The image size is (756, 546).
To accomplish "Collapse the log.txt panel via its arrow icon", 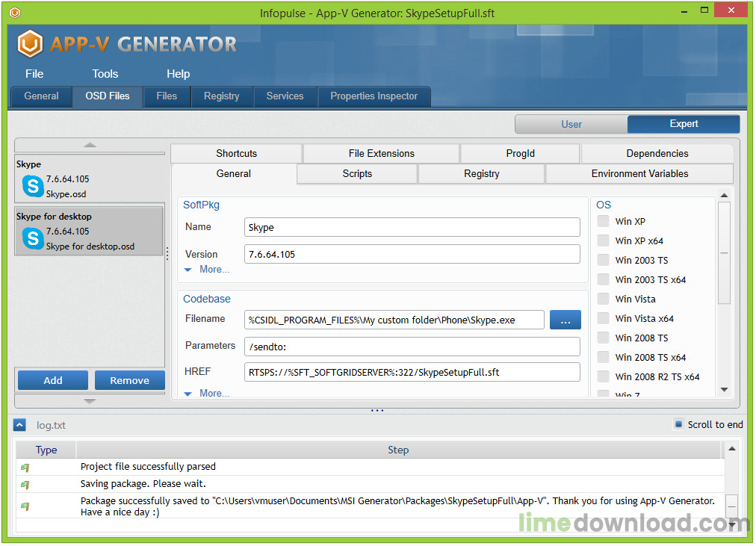I will pyautogui.click(x=19, y=424).
